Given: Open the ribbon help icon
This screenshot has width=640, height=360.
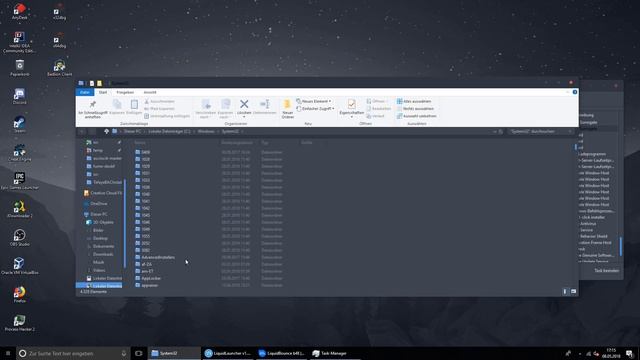Looking at the screenshot, I should click(575, 92).
